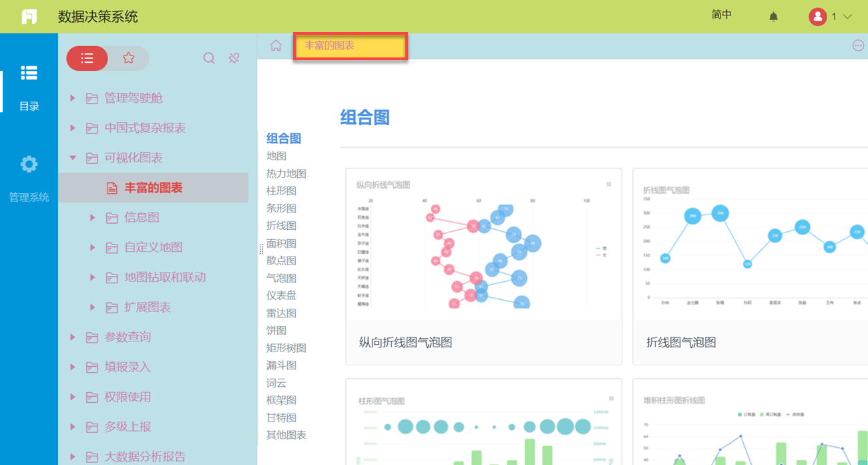Click the red user avatar icon
The image size is (868, 465).
(818, 17)
